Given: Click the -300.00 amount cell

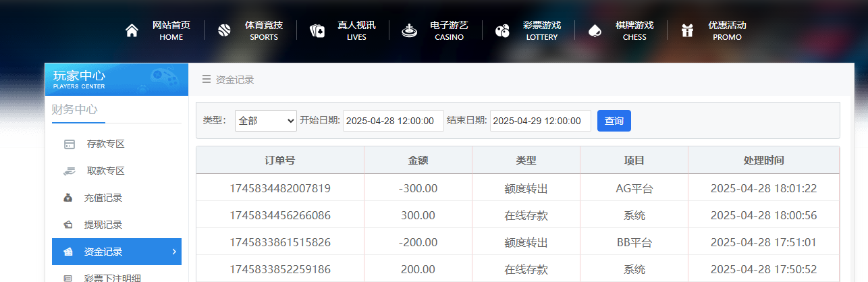Looking at the screenshot, I should tap(418, 188).
